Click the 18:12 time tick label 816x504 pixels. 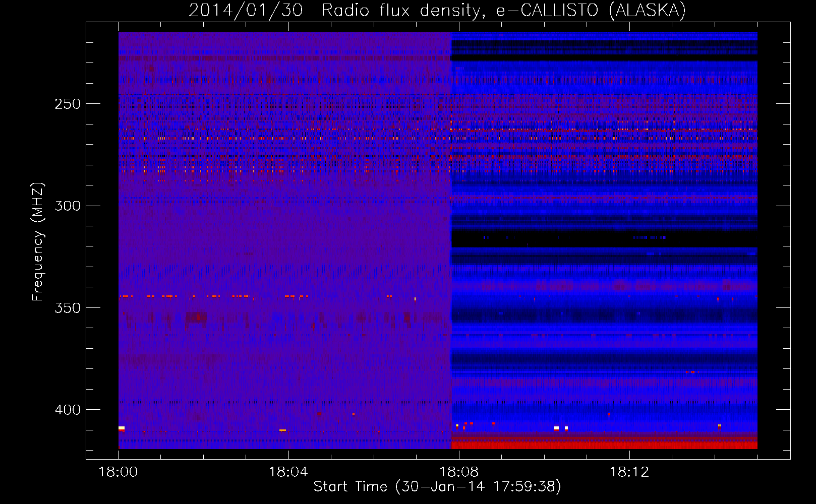(629, 472)
